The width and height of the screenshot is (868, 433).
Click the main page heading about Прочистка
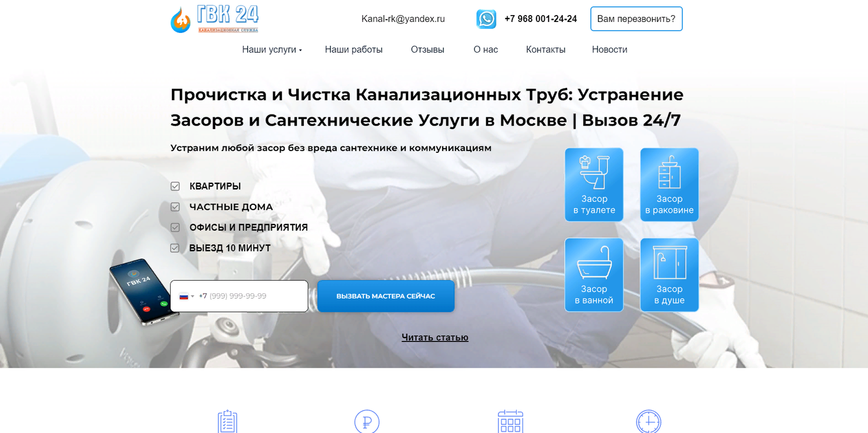[x=427, y=107]
